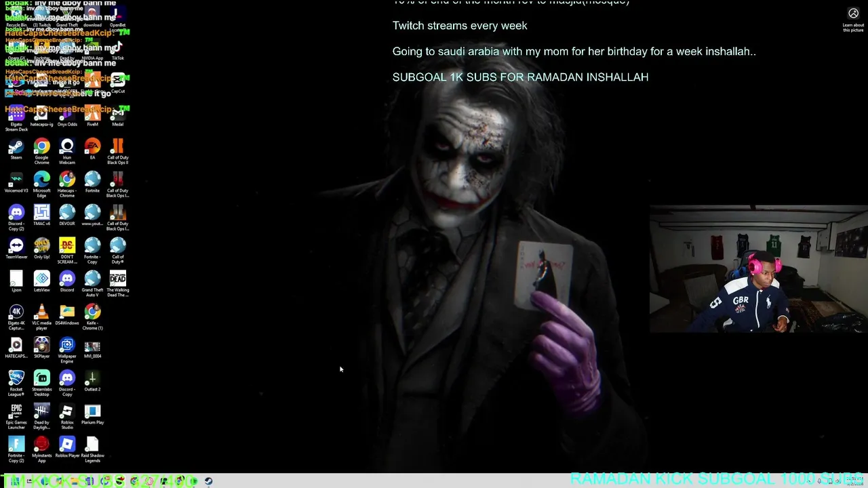Open the Roblox Player shortcut

point(67,448)
